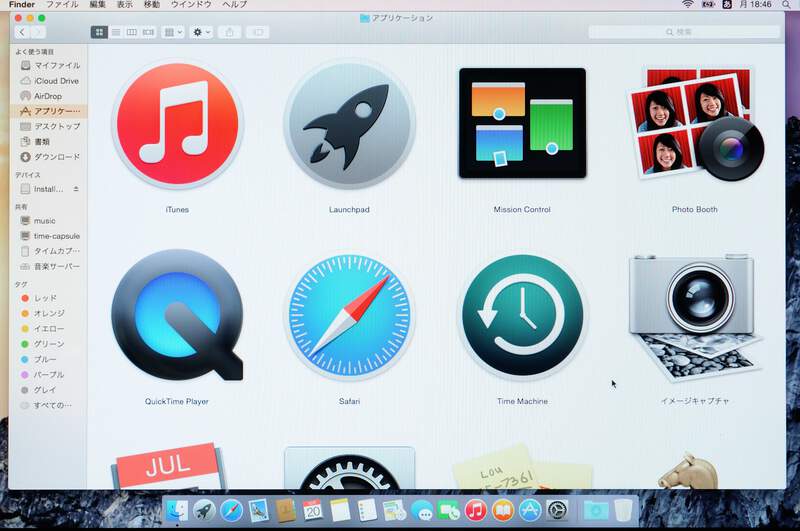Open iCloud Drive in the sidebar
The image size is (800, 531).
[48, 81]
